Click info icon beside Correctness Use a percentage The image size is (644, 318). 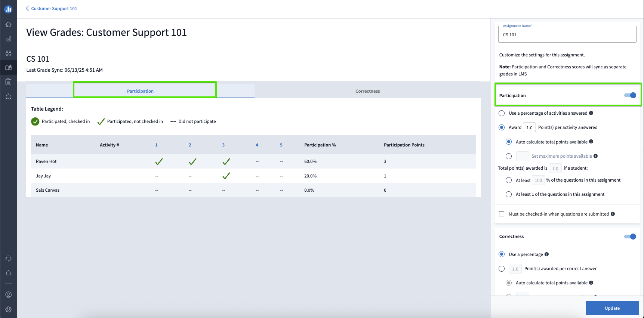pos(546,254)
